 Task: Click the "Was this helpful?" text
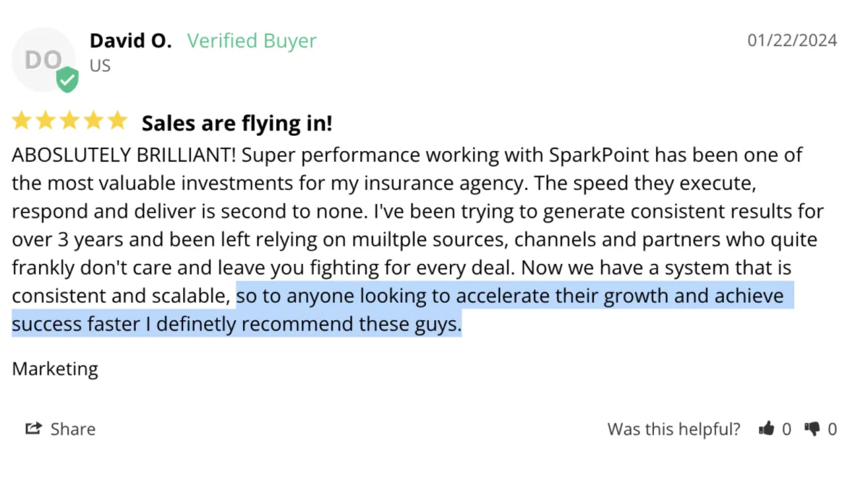(673, 429)
